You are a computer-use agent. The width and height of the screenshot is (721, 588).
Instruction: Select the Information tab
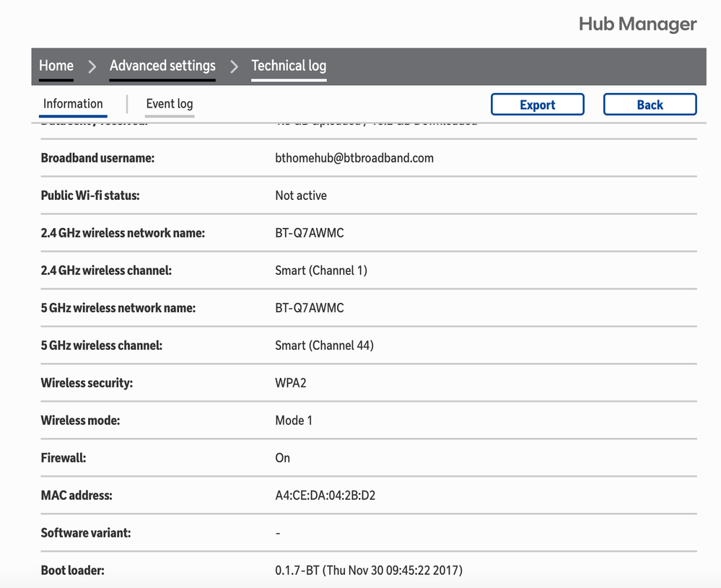tap(72, 103)
